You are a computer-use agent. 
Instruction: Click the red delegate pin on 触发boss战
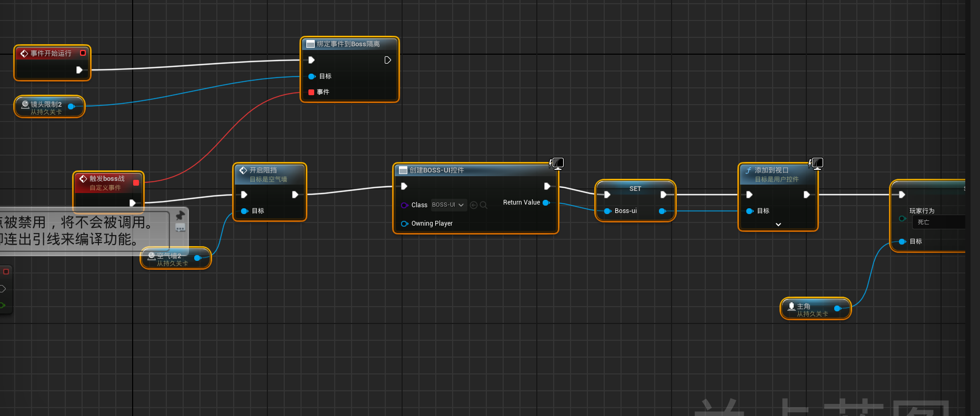tap(136, 182)
